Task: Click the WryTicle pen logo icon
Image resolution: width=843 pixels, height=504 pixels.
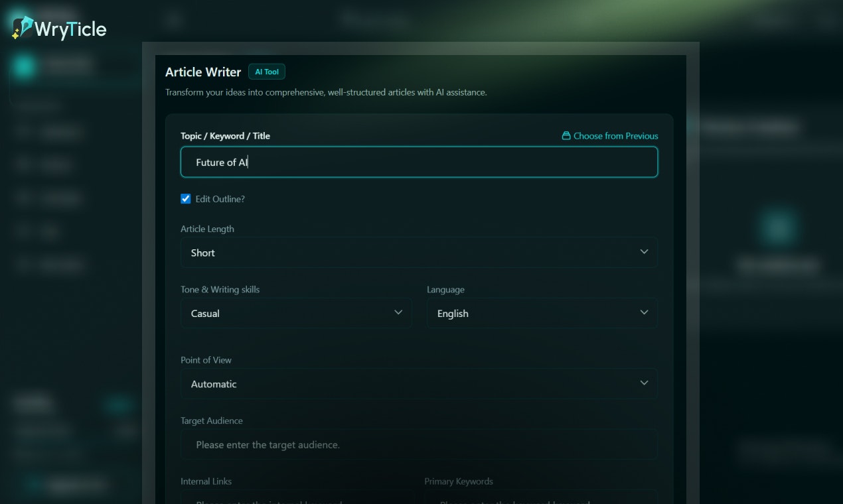Action: click(21, 27)
